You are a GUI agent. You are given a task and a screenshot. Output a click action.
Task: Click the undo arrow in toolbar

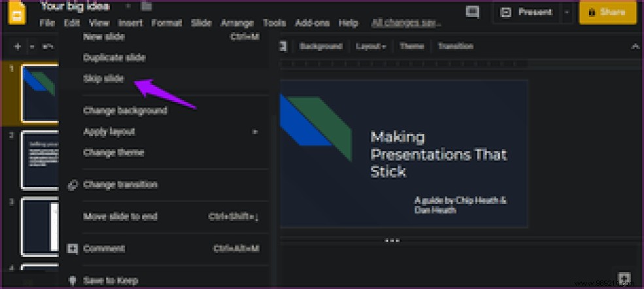click(47, 46)
